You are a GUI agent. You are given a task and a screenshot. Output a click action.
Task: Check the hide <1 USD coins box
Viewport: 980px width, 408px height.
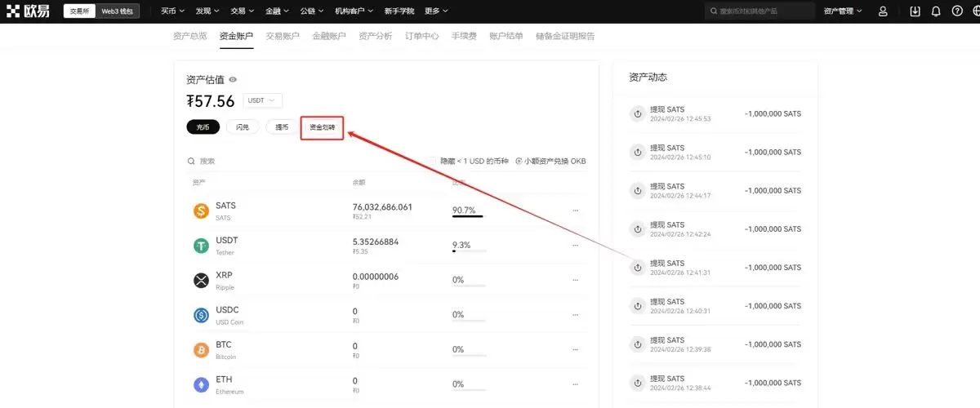click(x=432, y=161)
